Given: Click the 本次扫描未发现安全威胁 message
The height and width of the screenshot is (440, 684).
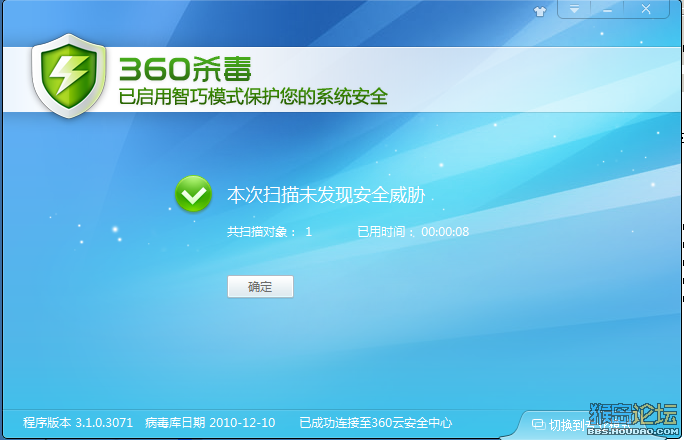Looking at the screenshot, I should click(326, 194).
